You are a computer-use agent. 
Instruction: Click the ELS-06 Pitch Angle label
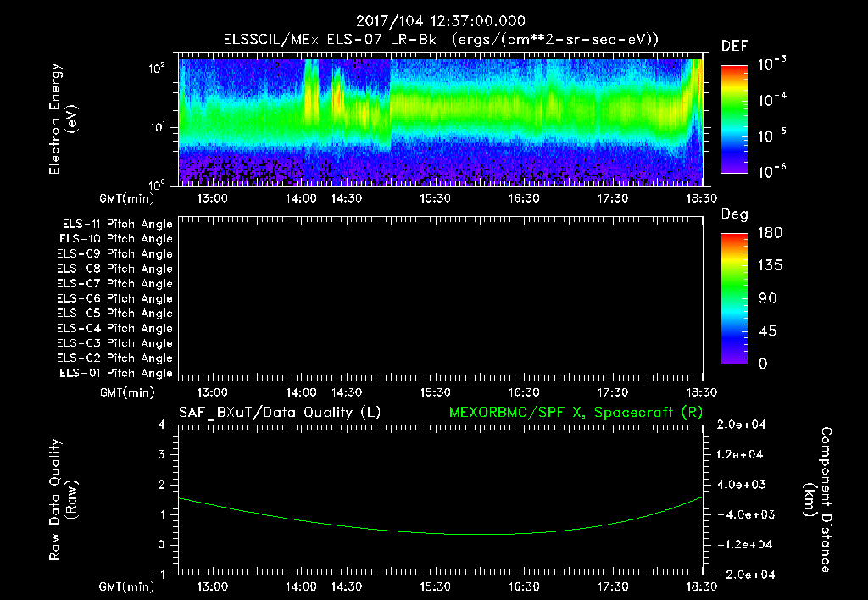(x=114, y=299)
